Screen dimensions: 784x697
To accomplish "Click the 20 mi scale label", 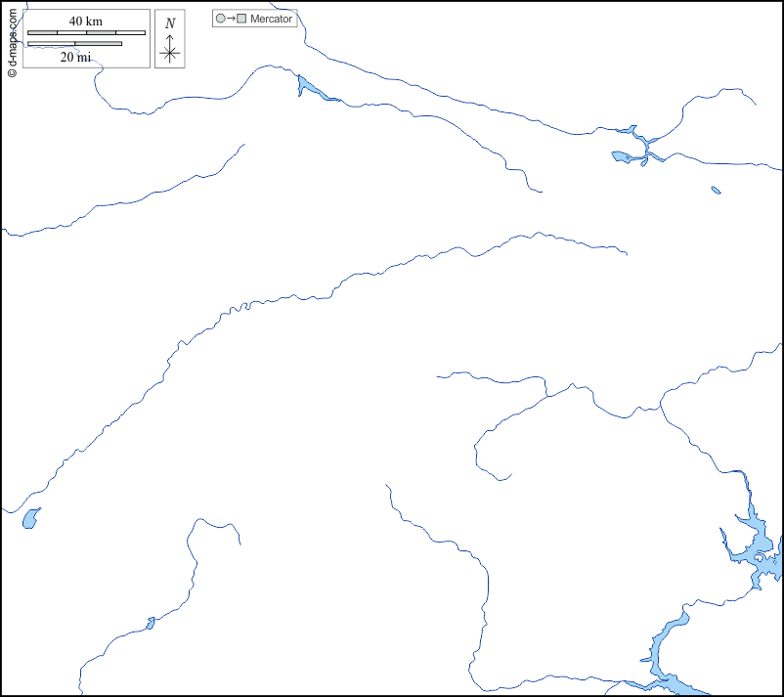I will pyautogui.click(x=75, y=57).
